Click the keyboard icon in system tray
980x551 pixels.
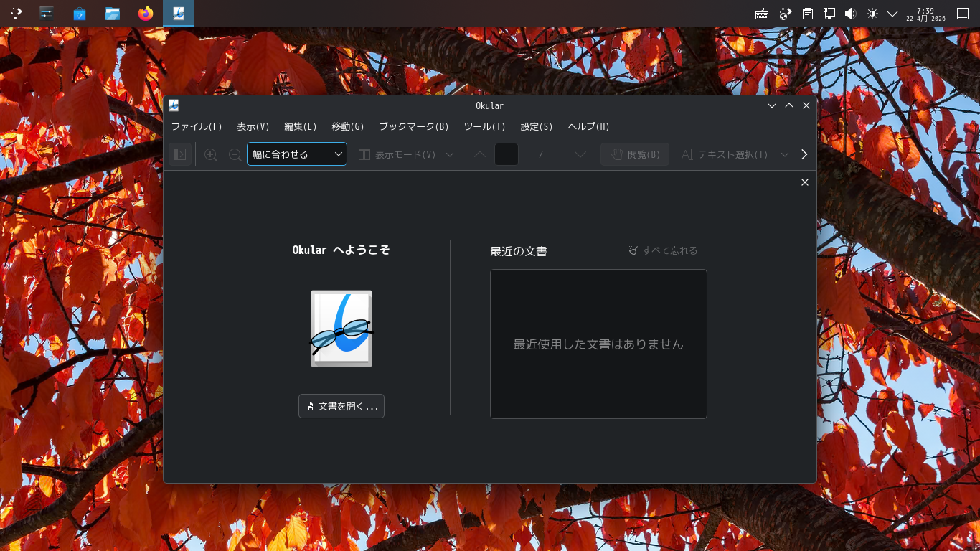tap(762, 14)
